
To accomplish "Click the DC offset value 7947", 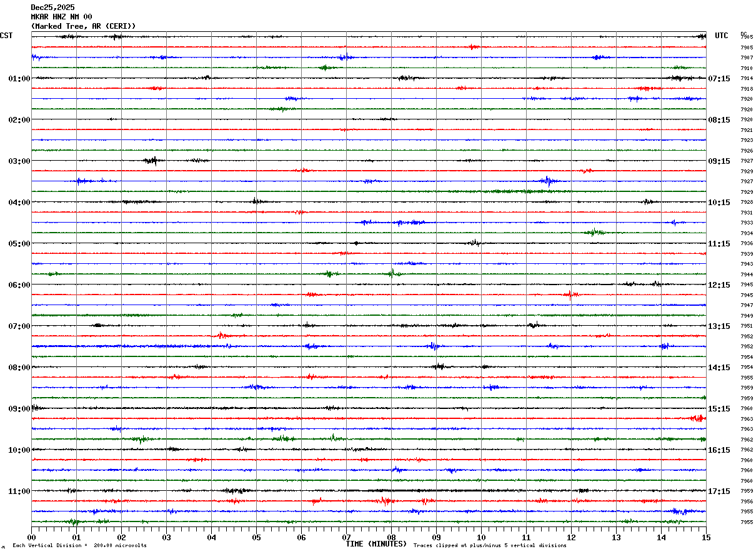I will (747, 306).
